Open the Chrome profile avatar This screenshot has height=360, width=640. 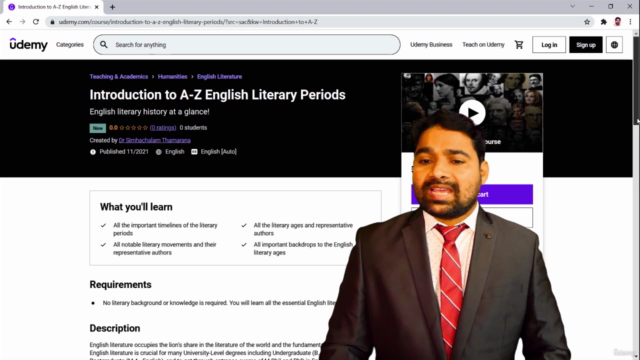point(618,22)
